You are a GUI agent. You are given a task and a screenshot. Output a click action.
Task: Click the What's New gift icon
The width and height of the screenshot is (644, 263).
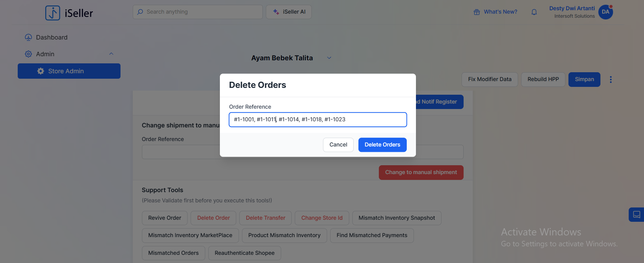pos(477,12)
